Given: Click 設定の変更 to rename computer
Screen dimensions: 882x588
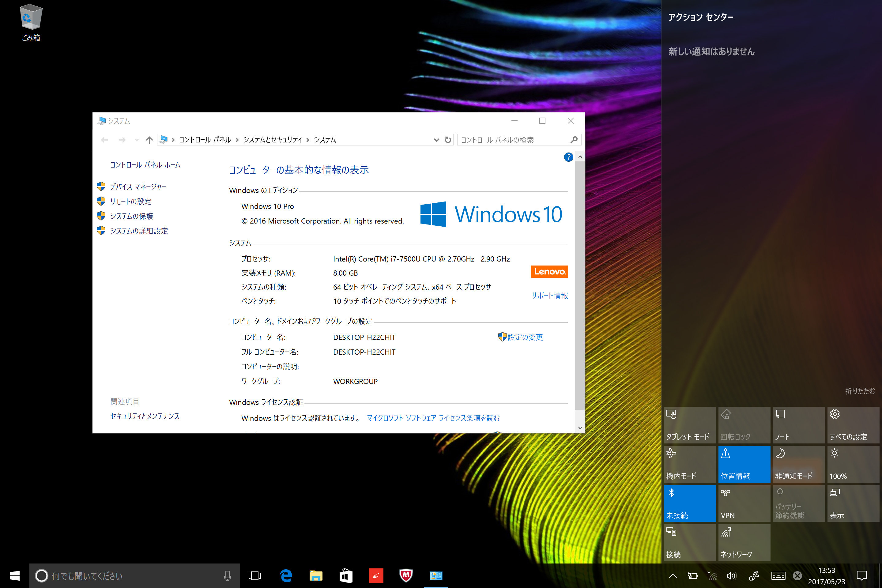Looking at the screenshot, I should (524, 337).
